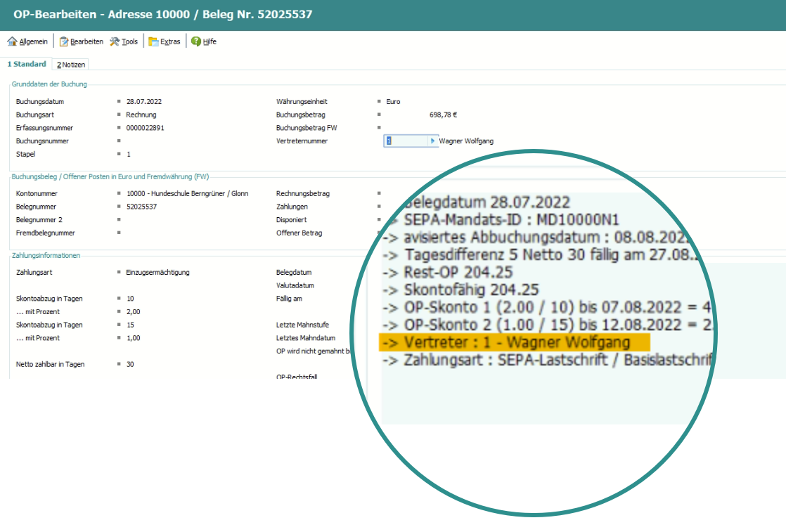The width and height of the screenshot is (786, 532).
Task: Click the highlighted Vertreter Wagner Wolfgang line
Action: click(514, 342)
